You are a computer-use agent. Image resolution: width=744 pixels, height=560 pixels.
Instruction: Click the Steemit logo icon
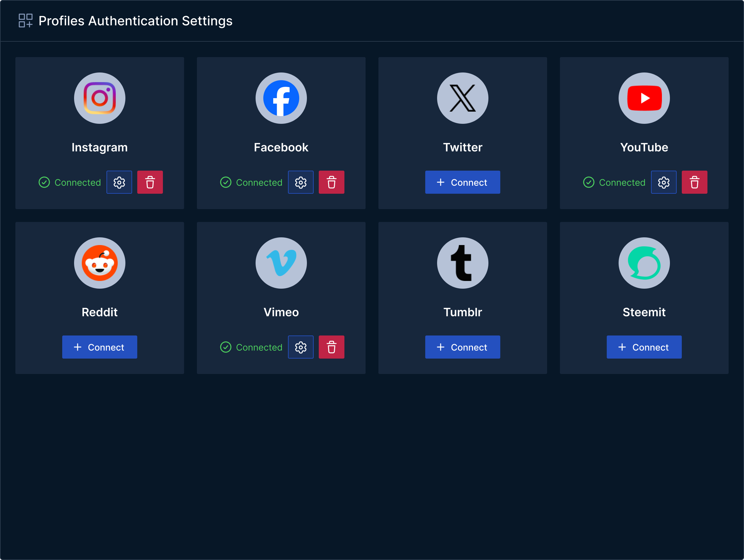(x=644, y=263)
